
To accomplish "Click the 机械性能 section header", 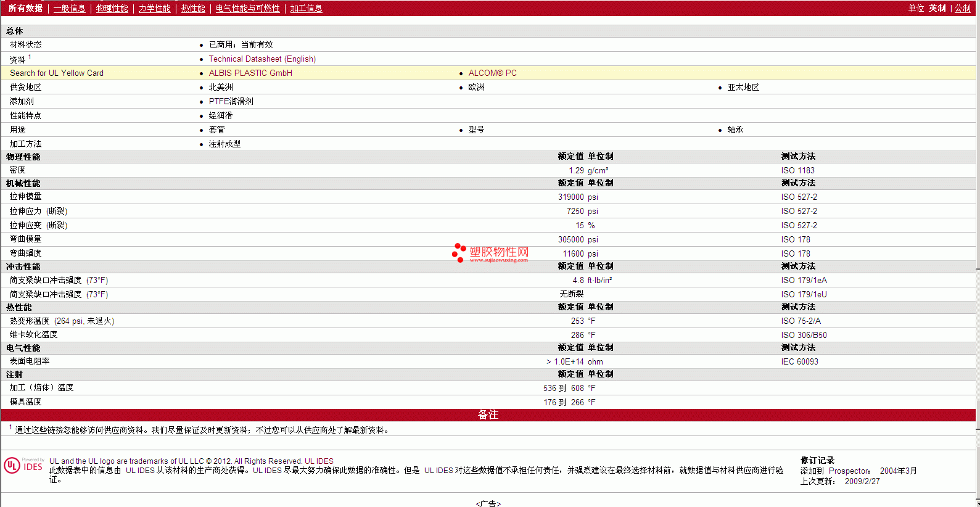I will click(23, 184).
